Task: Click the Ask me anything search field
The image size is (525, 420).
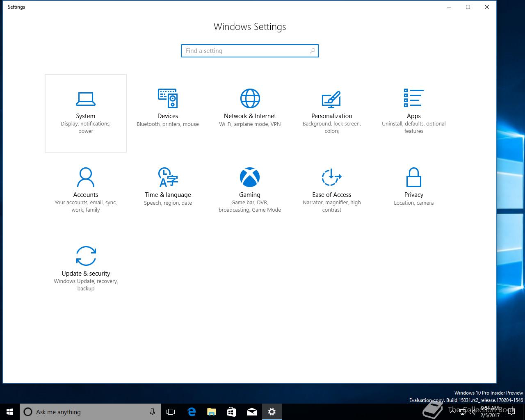Action: [x=90, y=412]
